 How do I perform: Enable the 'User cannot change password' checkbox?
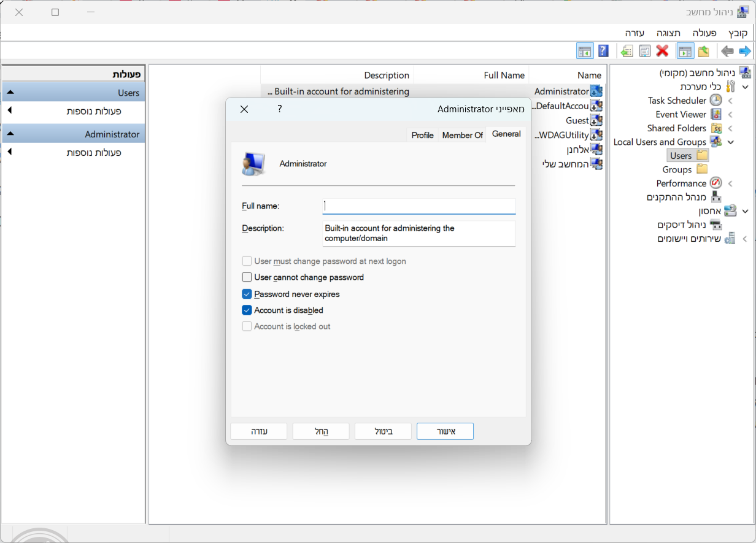pos(247,277)
